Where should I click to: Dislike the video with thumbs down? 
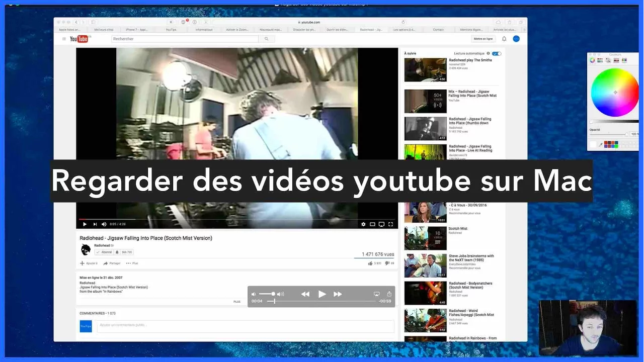[387, 263]
